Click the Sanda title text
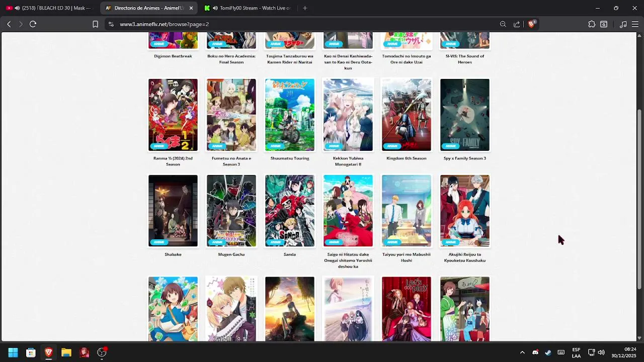This screenshot has height=362, width=644. [x=290, y=254]
